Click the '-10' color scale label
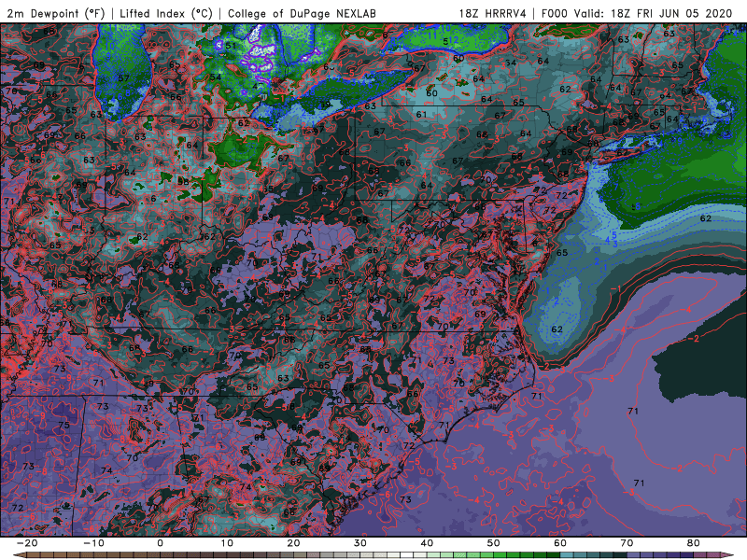This screenshot has height=560, width=747. pyautogui.click(x=93, y=543)
